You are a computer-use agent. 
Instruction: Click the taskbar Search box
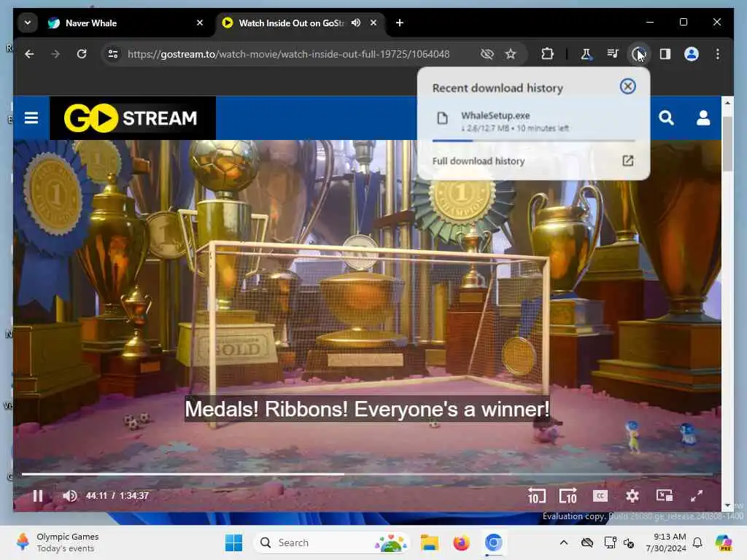[332, 542]
